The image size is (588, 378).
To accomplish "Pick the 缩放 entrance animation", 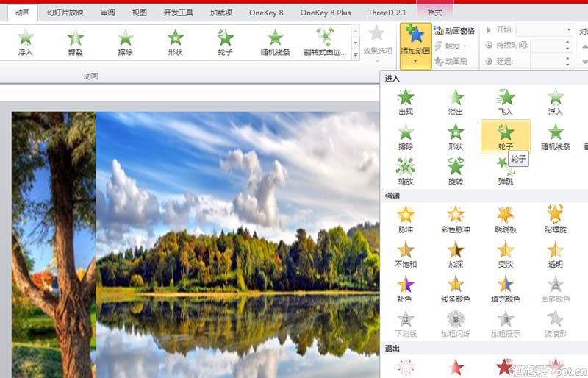I will point(406,171).
